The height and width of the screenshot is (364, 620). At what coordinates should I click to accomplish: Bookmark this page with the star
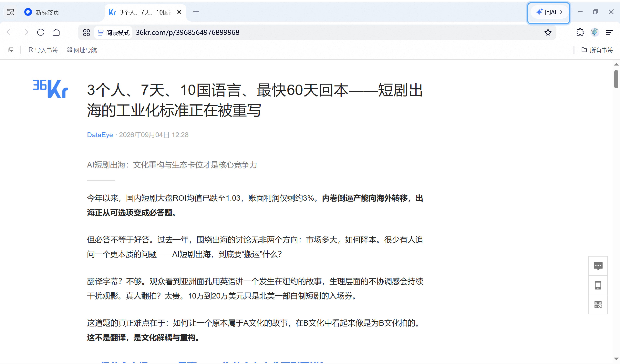click(x=548, y=32)
